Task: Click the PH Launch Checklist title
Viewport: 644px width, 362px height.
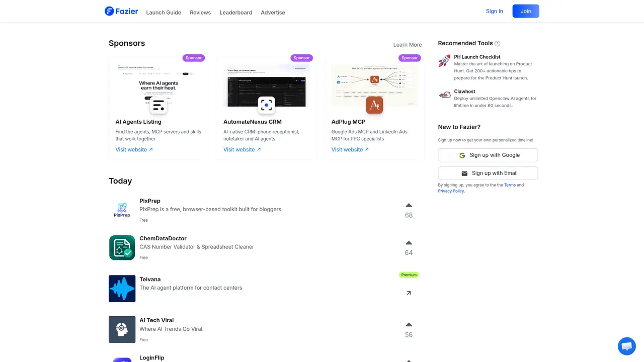Action: [x=477, y=57]
